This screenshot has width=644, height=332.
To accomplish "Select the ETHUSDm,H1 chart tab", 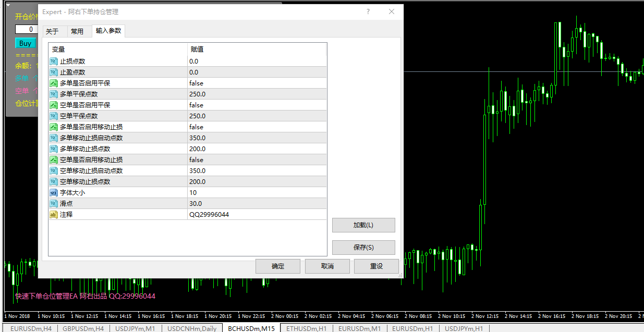I will point(306,328).
